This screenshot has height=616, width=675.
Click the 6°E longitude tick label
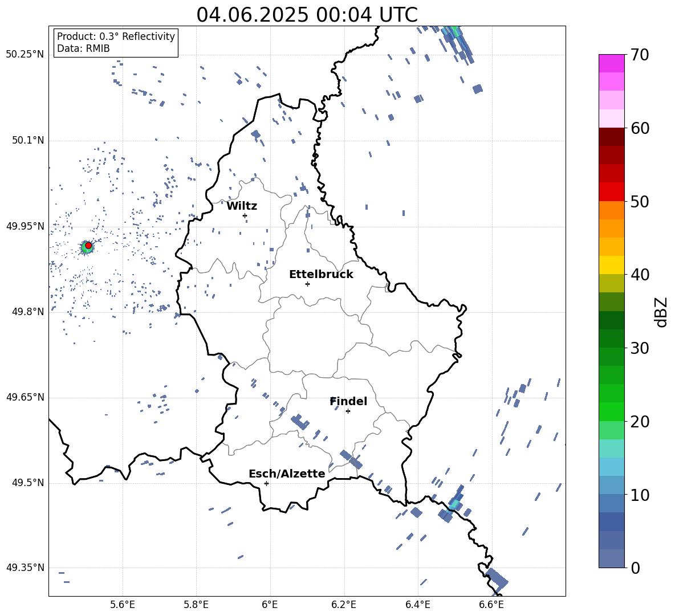[x=270, y=605]
